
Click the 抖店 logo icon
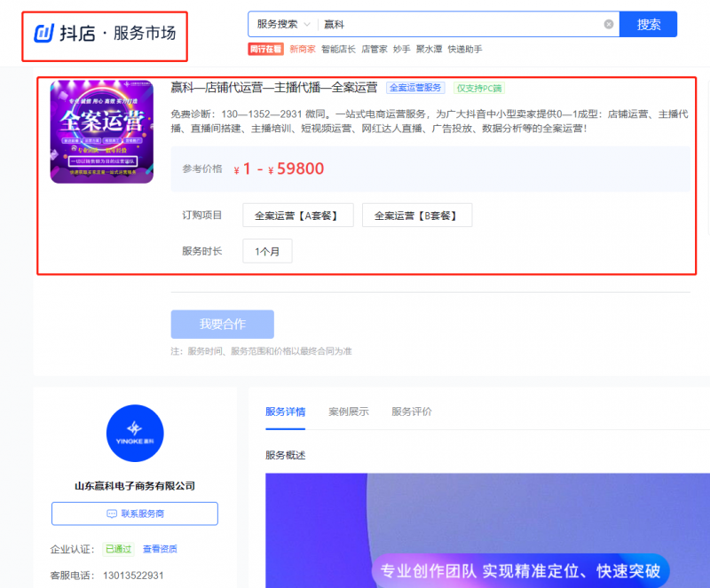tap(43, 33)
